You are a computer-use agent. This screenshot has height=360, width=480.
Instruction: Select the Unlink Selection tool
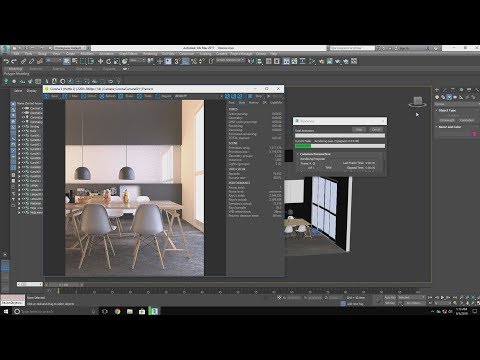[31, 61]
